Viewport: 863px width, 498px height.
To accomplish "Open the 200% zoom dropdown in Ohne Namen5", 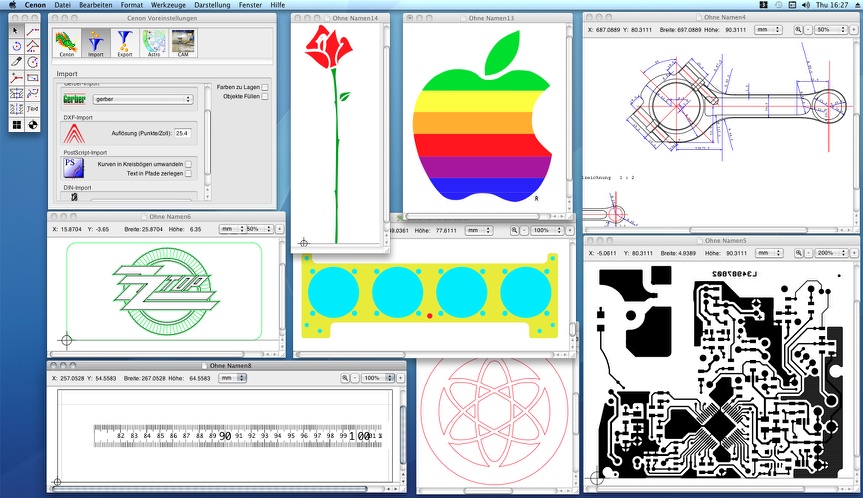I will click(x=827, y=253).
